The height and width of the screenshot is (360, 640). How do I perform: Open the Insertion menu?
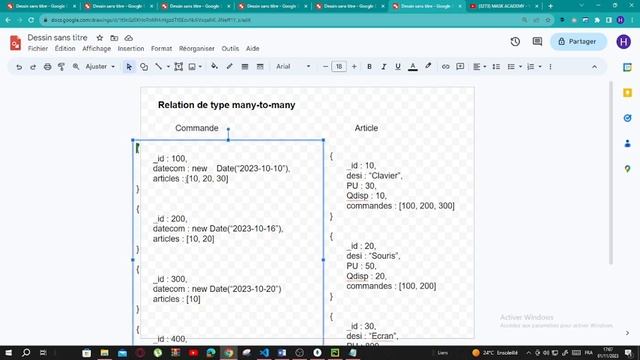pyautogui.click(x=131, y=49)
